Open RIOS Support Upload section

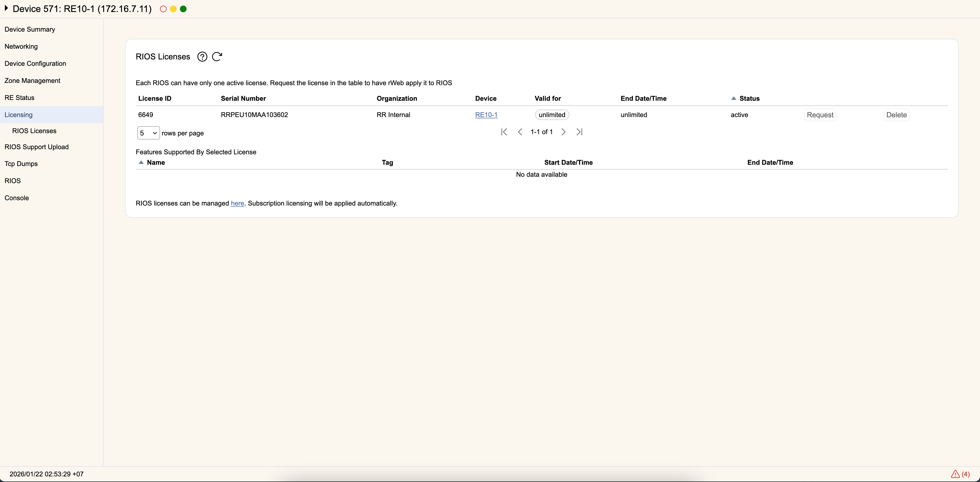36,147
